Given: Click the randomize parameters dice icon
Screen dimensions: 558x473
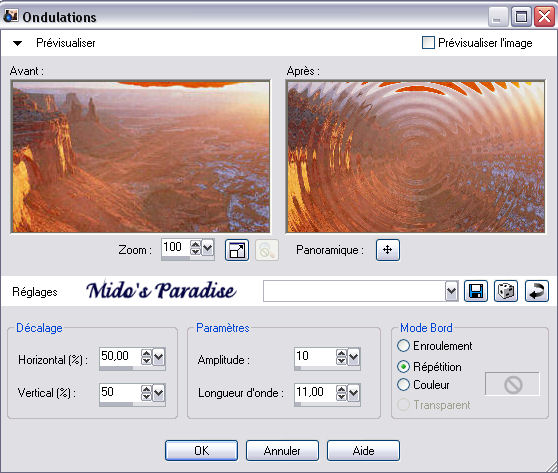Looking at the screenshot, I should click(x=506, y=291).
